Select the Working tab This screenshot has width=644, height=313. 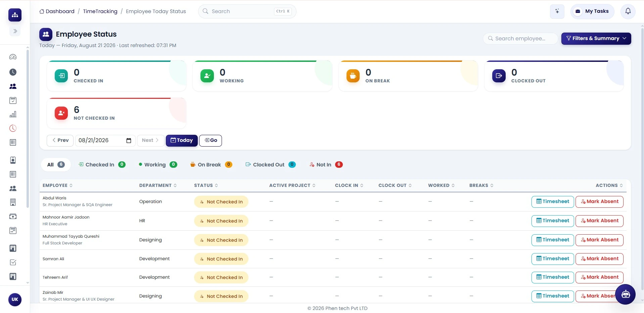[x=158, y=165]
